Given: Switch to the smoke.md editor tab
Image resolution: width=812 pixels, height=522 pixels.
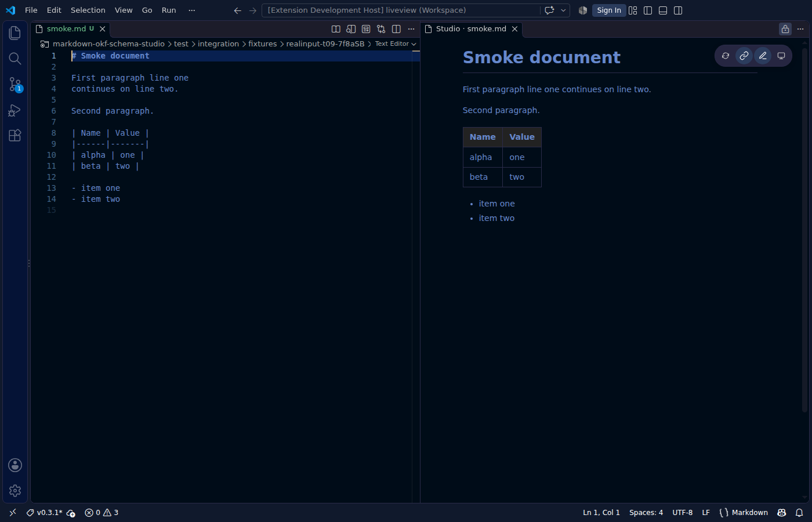Looking at the screenshot, I should (71, 29).
